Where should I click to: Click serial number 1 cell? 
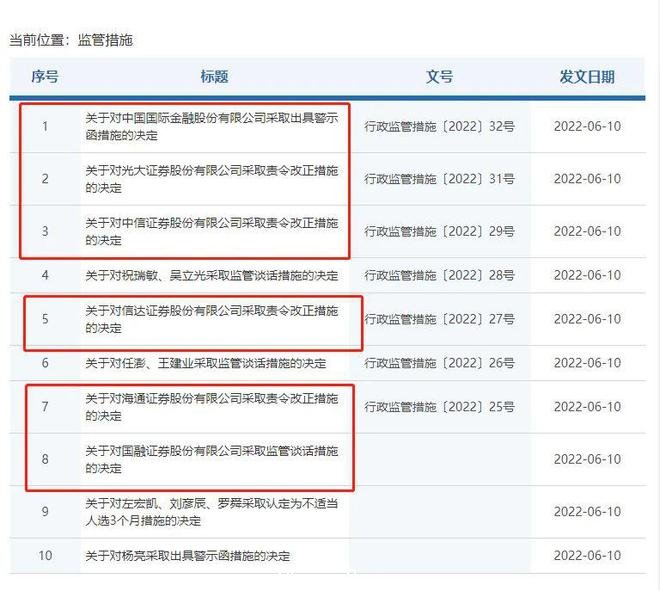point(45,127)
